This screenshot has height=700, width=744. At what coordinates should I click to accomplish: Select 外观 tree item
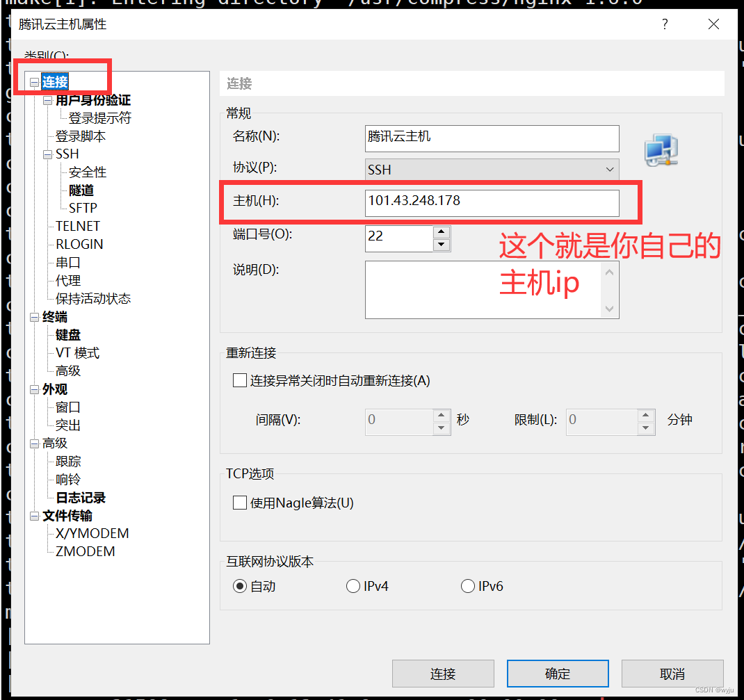pos(54,389)
